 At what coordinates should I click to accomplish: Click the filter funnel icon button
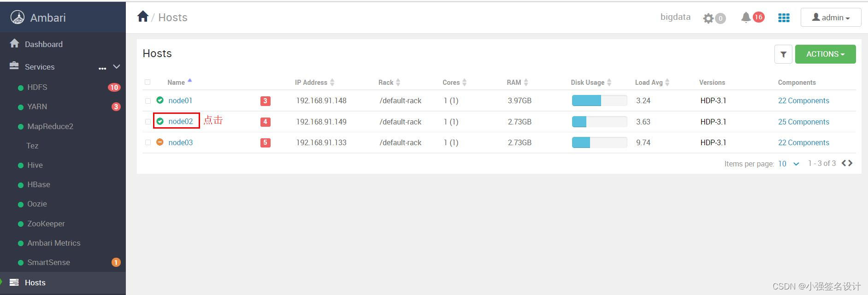(x=783, y=54)
